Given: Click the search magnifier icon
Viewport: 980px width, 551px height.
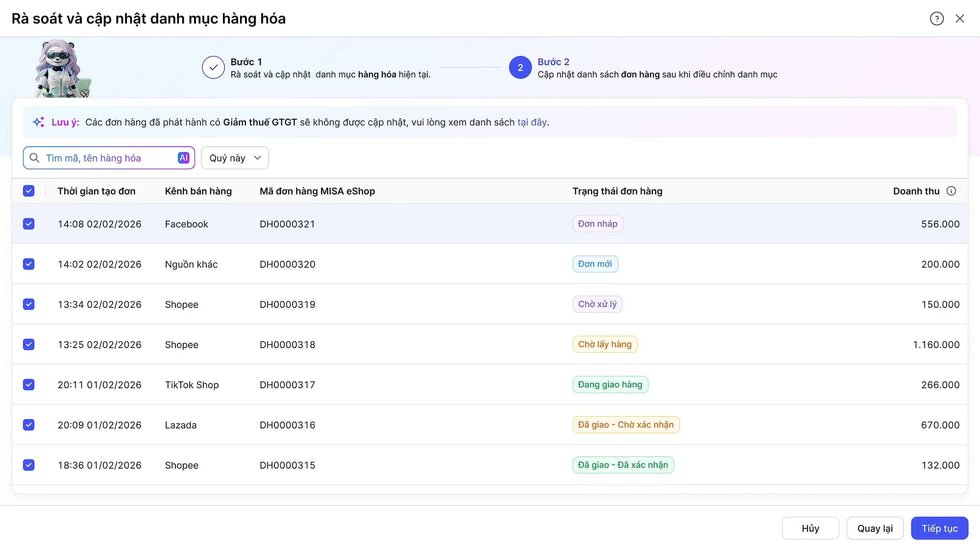Looking at the screenshot, I should coord(34,158).
